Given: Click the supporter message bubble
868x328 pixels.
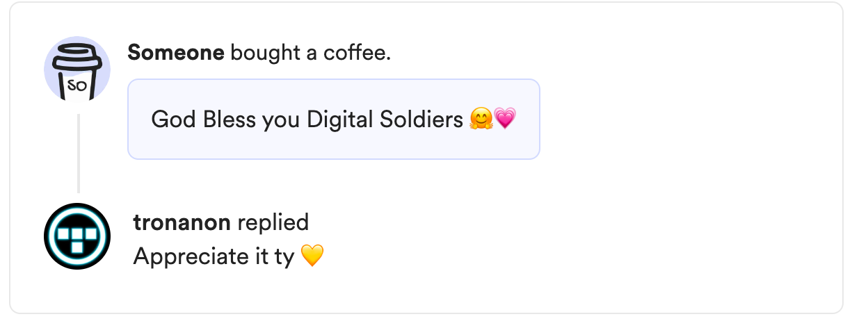Looking at the screenshot, I should (333, 120).
